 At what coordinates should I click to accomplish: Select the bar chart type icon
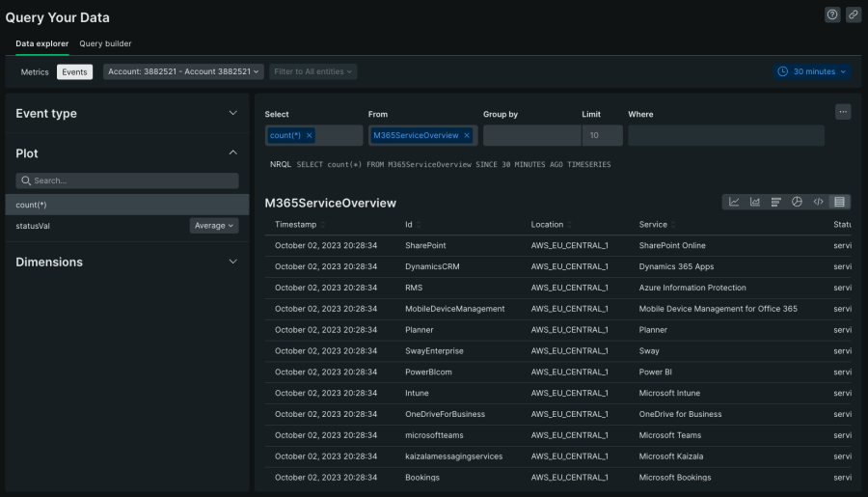[776, 203]
